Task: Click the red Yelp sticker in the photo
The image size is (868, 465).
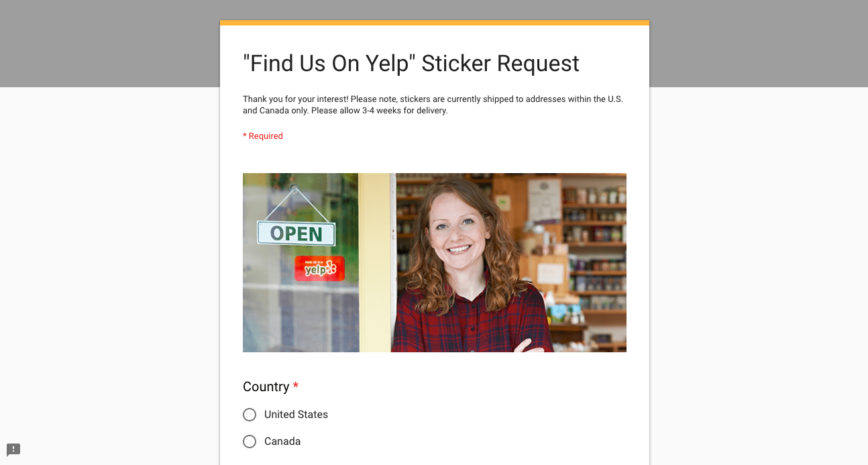Action: click(319, 268)
